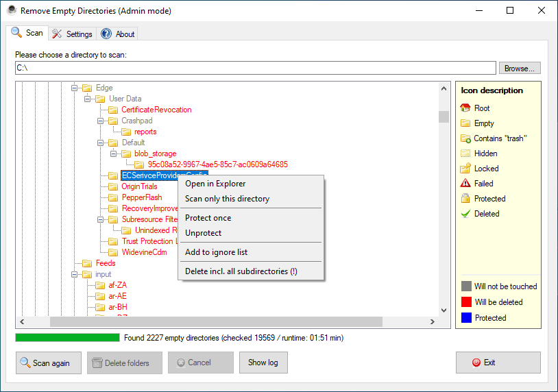Click the tree horizontal scrollbar right arrow
558x392 pixels.
pyautogui.click(x=433, y=321)
